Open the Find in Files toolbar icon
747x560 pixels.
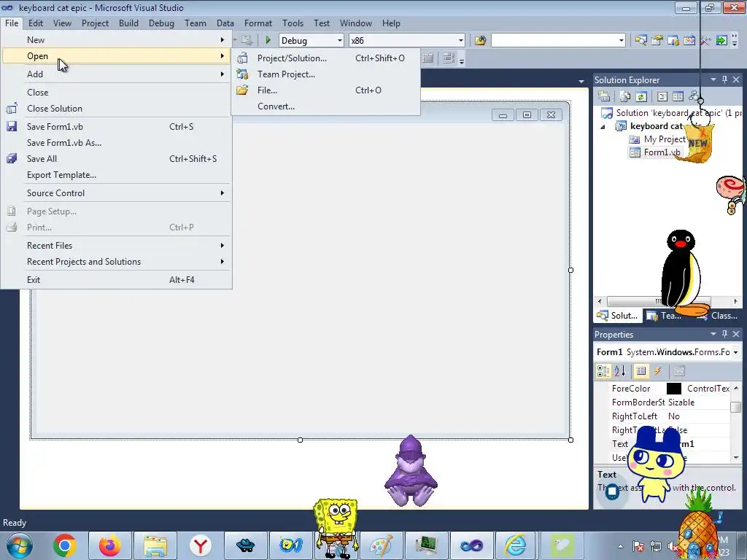pos(480,41)
